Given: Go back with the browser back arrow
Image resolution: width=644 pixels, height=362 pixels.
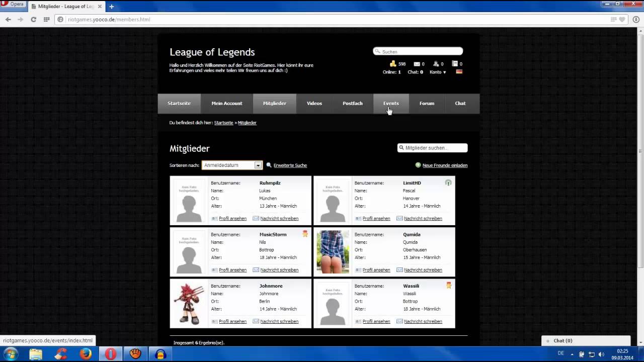Looking at the screenshot, I should [8, 20].
